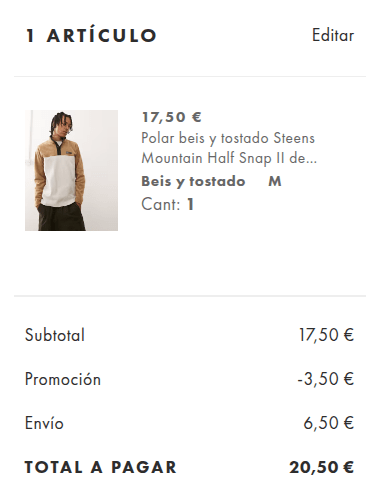The image size is (384, 492).
Task: Select the quantity value 1
Action: (190, 204)
